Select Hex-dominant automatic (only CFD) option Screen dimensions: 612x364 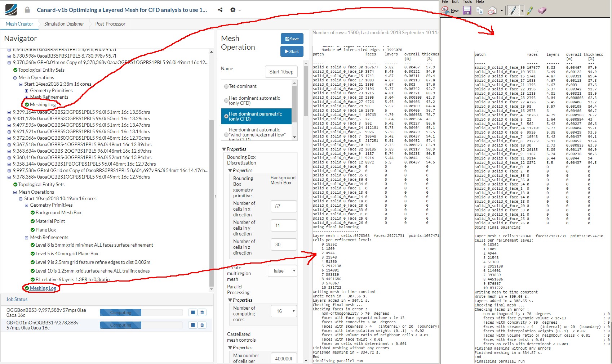226,100
